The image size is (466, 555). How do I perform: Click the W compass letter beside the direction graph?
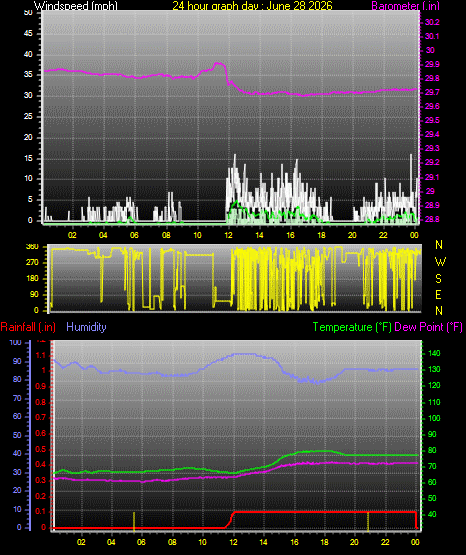point(440,262)
